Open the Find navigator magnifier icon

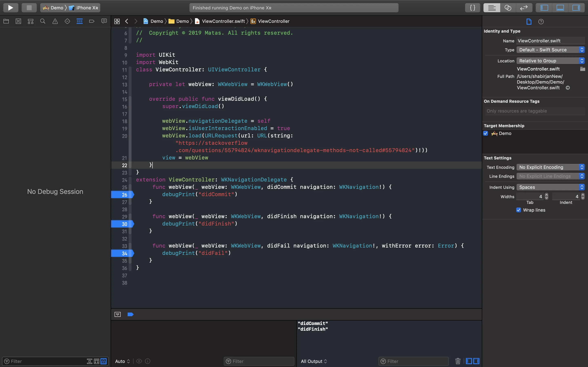point(43,21)
